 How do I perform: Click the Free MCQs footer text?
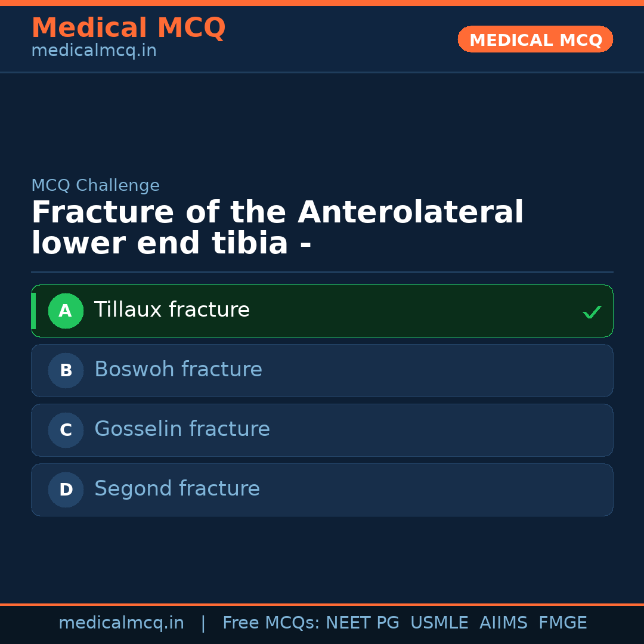click(271, 623)
